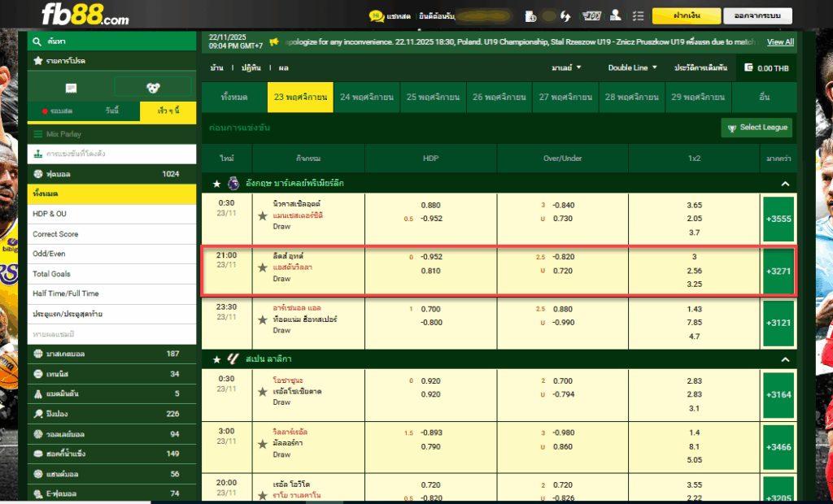Select the dog mascot icon tab
The width and height of the screenshot is (833, 504).
(x=153, y=88)
